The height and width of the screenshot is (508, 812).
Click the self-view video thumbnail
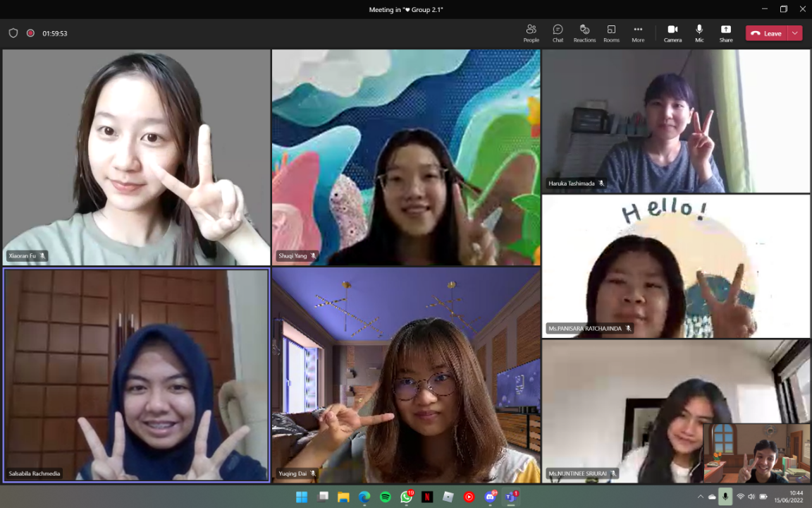tap(756, 453)
